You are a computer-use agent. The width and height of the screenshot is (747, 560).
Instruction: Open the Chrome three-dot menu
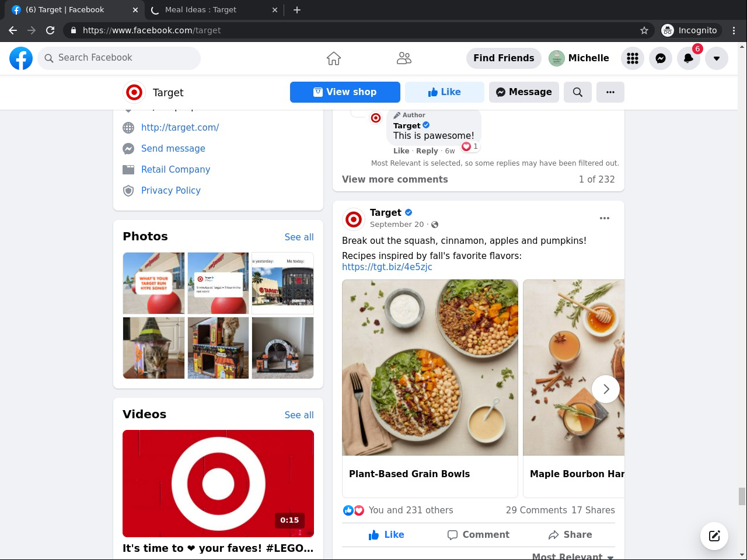[734, 30]
